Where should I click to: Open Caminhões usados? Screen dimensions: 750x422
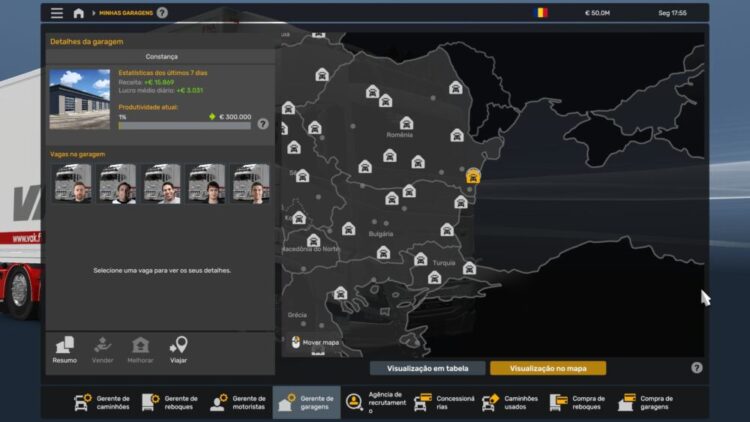point(510,402)
